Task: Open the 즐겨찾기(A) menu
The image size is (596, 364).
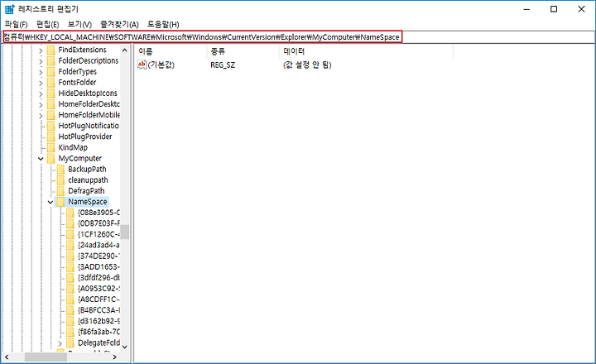Action: tap(119, 24)
